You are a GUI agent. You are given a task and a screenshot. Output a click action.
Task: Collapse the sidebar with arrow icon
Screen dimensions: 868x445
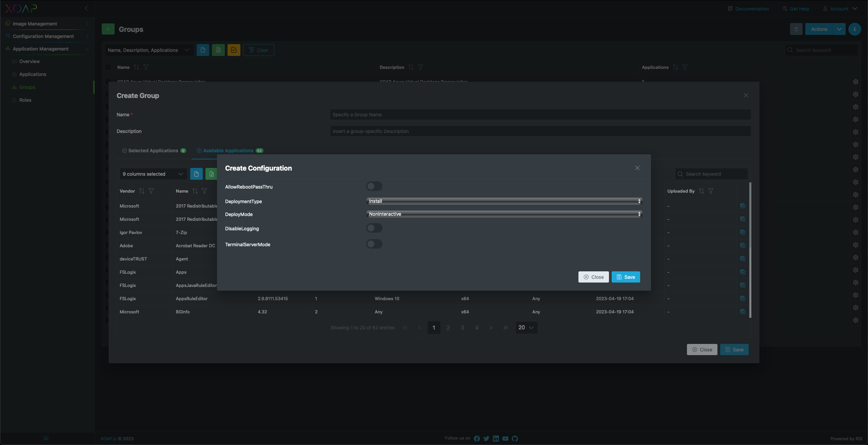86,8
